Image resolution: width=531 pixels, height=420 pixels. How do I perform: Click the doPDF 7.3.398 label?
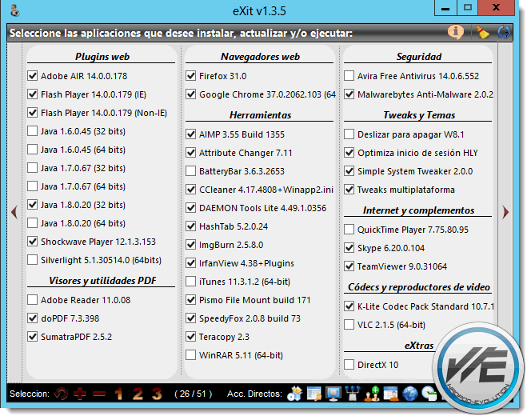click(70, 318)
